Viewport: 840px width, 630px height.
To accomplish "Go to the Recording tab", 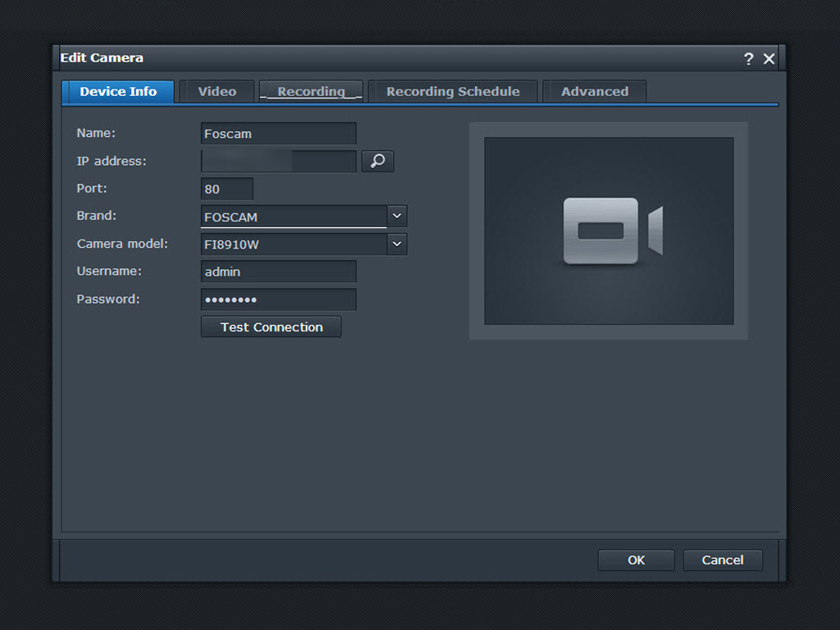I will point(311,92).
